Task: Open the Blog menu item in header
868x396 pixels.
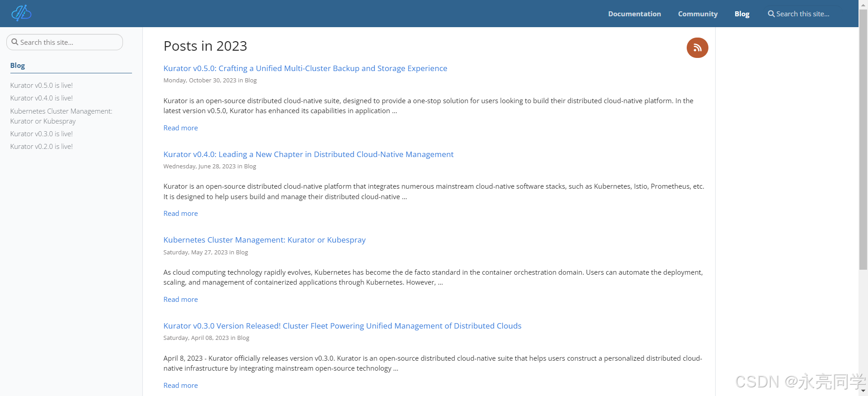Action: [742, 14]
